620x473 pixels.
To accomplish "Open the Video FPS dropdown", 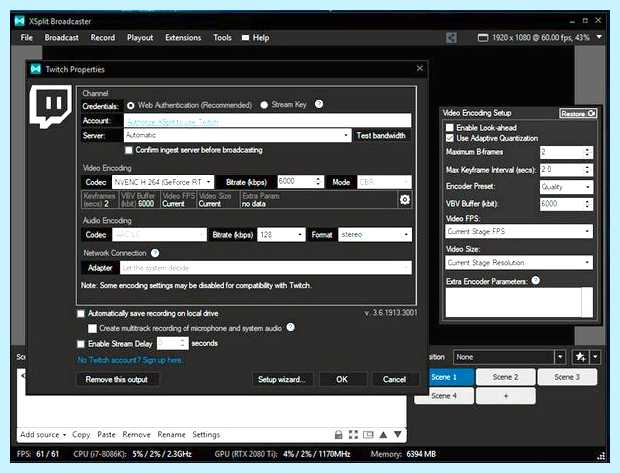I will coord(519,231).
